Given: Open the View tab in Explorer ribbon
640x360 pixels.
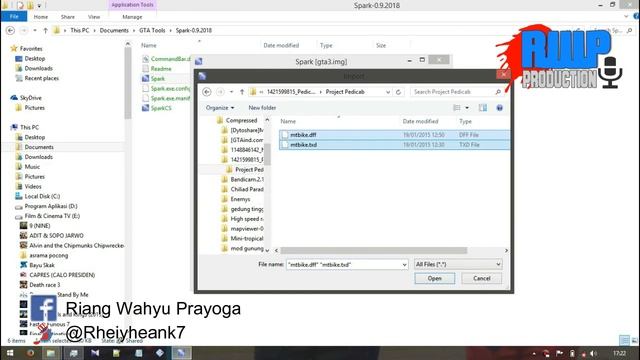Looking at the screenshot, I should [94, 17].
